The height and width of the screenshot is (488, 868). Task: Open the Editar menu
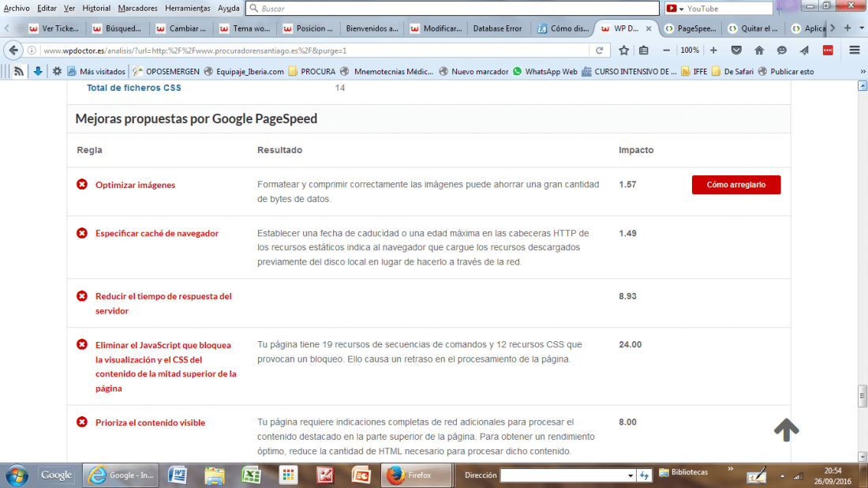(47, 9)
